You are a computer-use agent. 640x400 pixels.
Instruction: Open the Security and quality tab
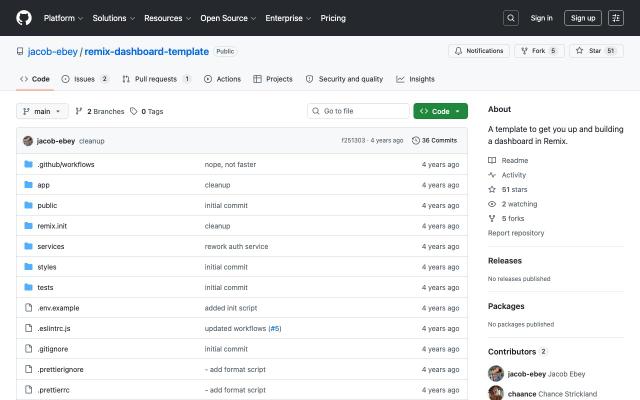[x=344, y=79]
